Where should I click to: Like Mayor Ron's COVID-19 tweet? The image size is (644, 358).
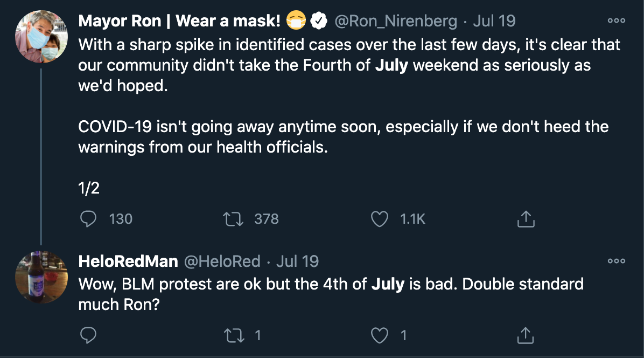[380, 218]
